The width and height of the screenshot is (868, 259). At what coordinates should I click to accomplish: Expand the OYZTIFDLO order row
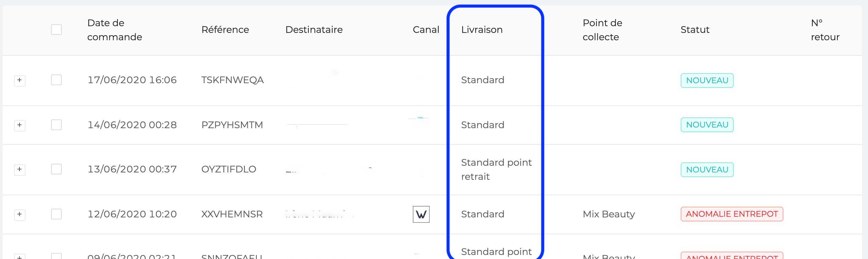tap(19, 169)
